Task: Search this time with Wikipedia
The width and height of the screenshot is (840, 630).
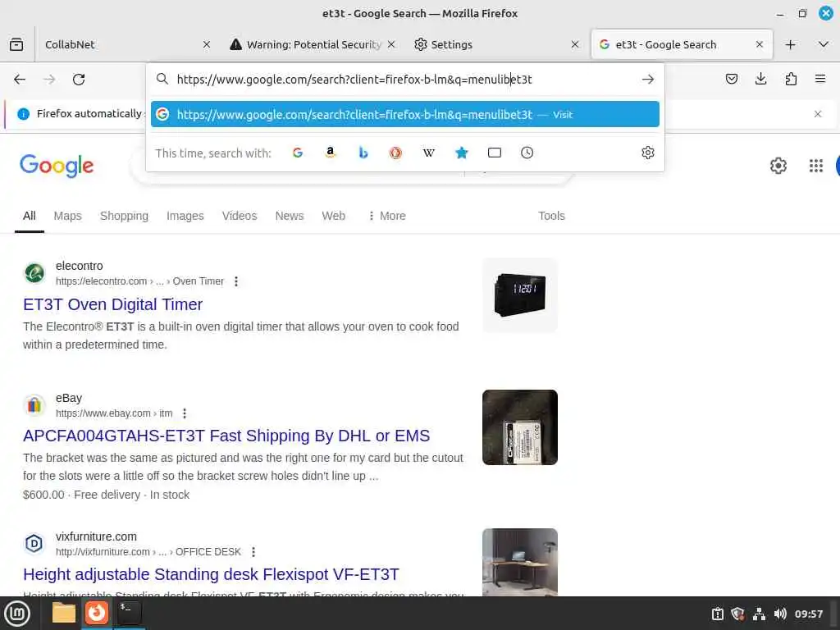Action: click(x=428, y=153)
